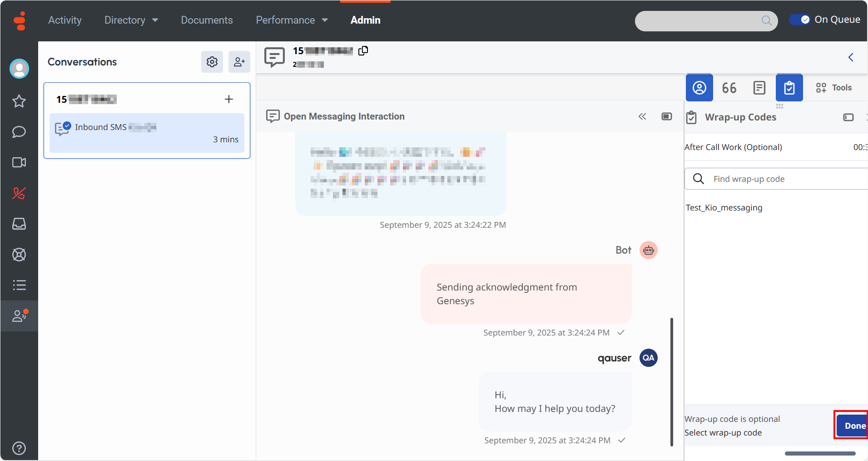Click the top search input box
The image size is (868, 461).
pos(706,21)
